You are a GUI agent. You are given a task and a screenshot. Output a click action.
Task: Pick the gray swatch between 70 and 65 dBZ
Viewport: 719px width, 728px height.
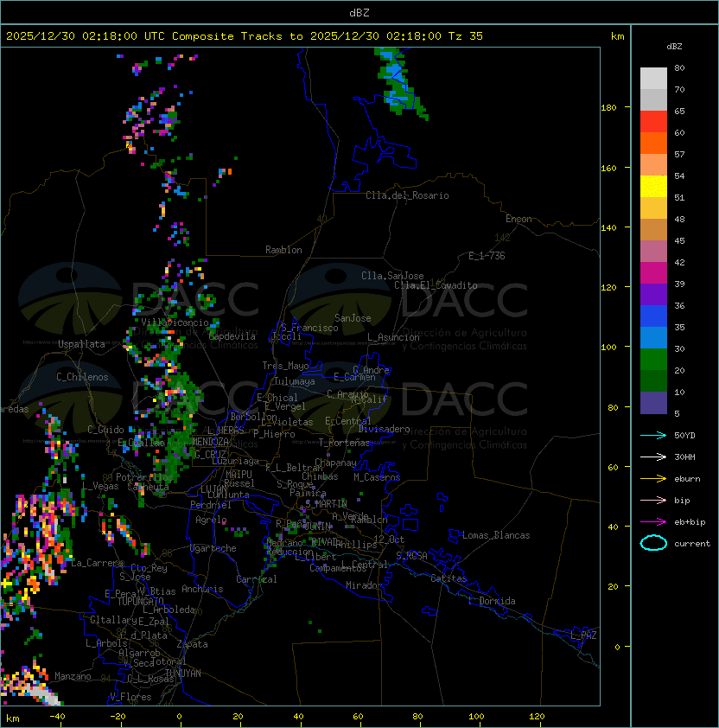[653, 99]
